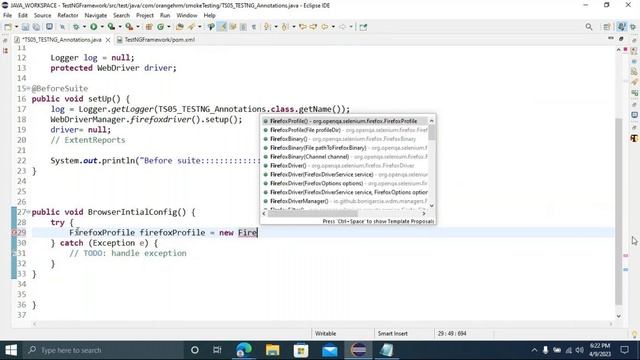Click the Coverage launch icon
Image resolution: width=640 pixels, height=360 pixels.
coord(111,27)
